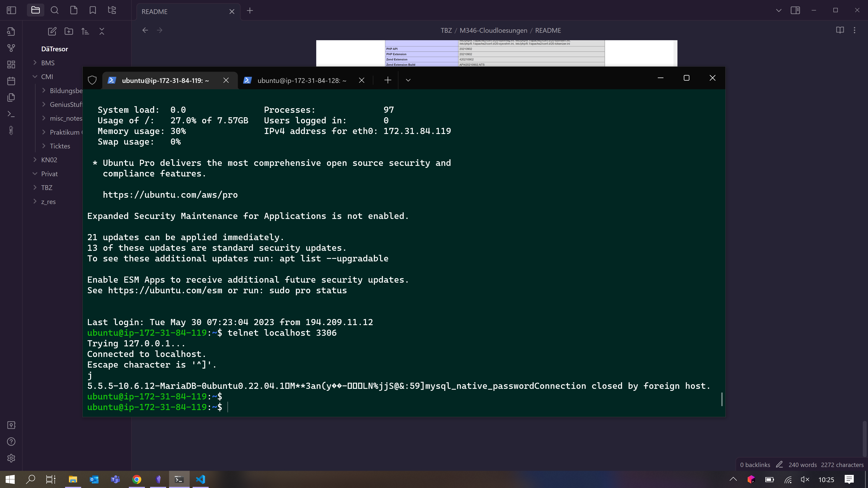Click the new folder icon
The height and width of the screenshot is (488, 868).
tap(69, 31)
